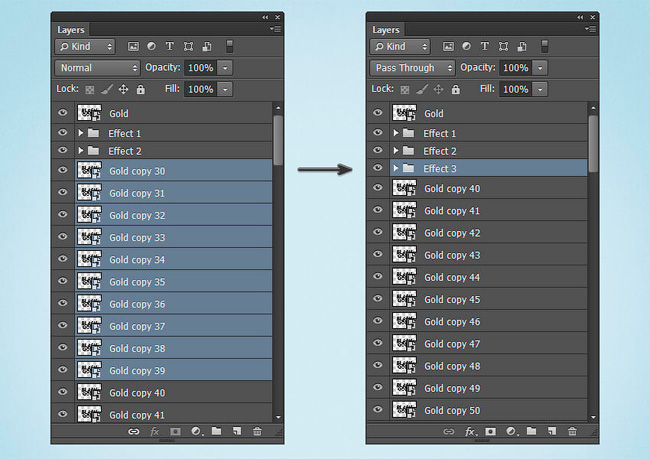This screenshot has width=650, height=459.
Task: Hide Gold layer in left panel
Action: click(x=63, y=113)
